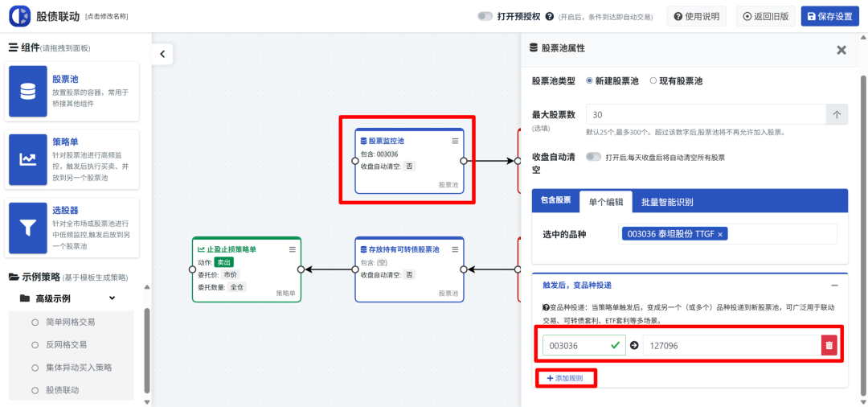Collapse the 触发后，变品种投递 section
The height and width of the screenshot is (407, 868).
[834, 286]
